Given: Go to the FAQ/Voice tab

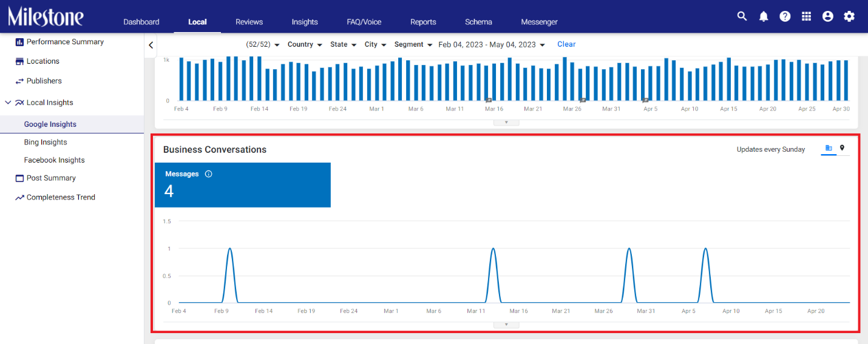Looking at the screenshot, I should (364, 22).
